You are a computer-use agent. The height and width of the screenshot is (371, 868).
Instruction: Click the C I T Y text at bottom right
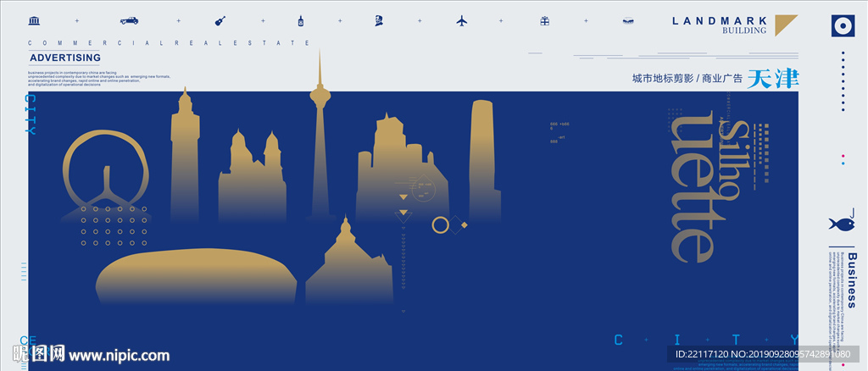707,339
